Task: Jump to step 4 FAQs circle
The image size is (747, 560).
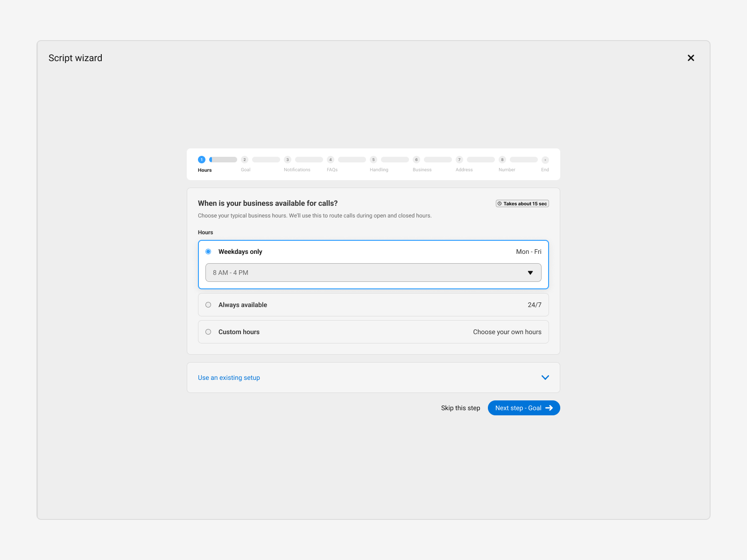Action: (331, 160)
